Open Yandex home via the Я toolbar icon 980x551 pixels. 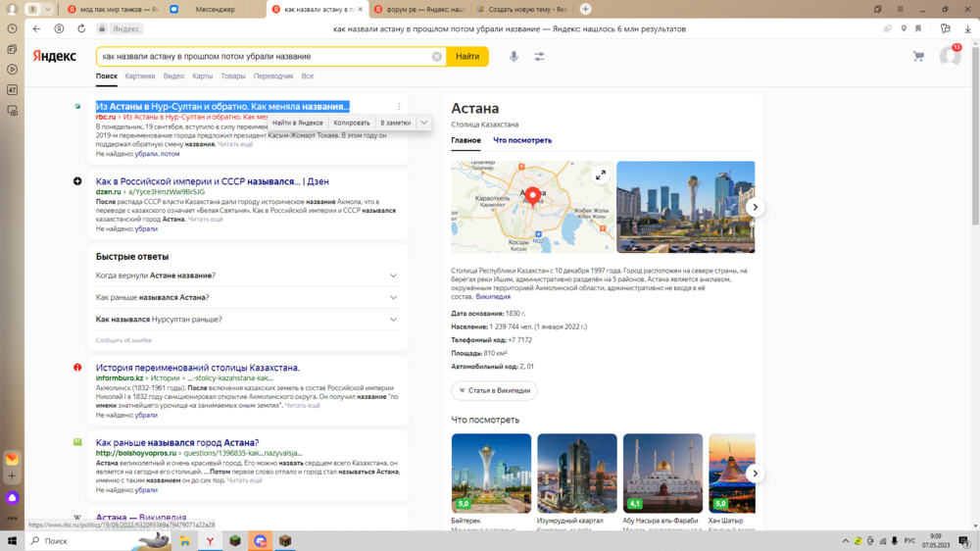click(59, 28)
